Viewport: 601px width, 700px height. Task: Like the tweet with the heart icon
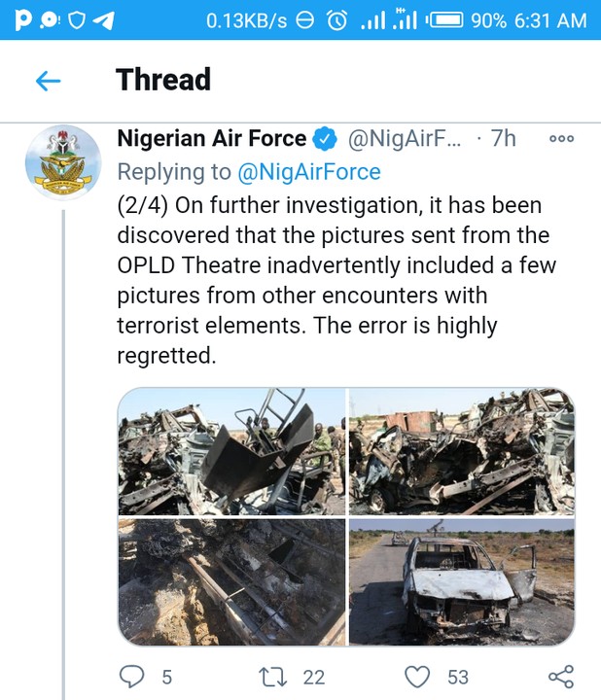point(417,676)
